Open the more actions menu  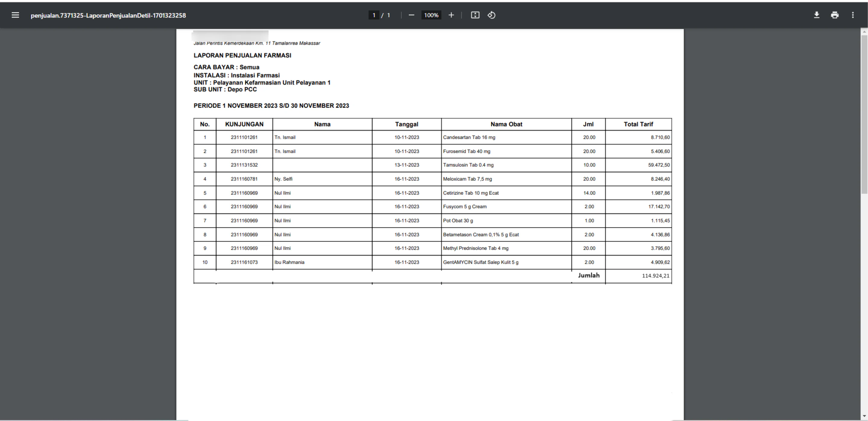(x=853, y=15)
